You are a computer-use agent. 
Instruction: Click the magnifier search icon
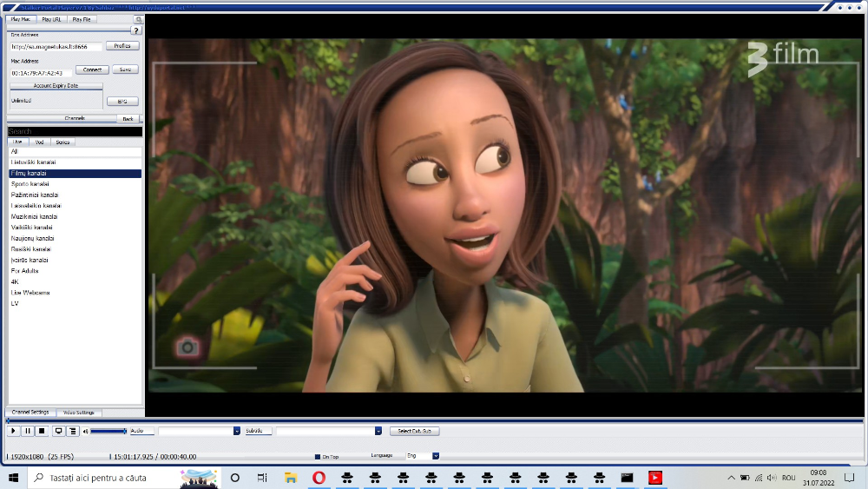click(x=138, y=19)
